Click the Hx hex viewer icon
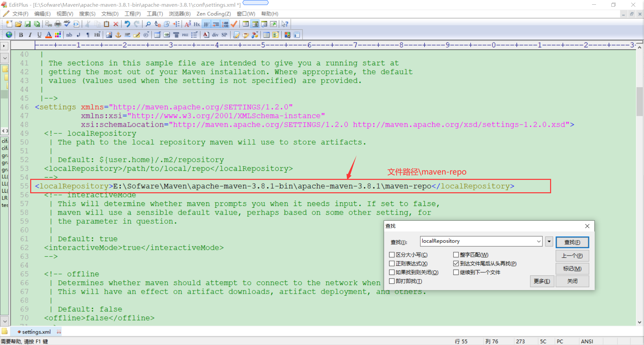The width and height of the screenshot is (644, 345). pyautogui.click(x=197, y=24)
